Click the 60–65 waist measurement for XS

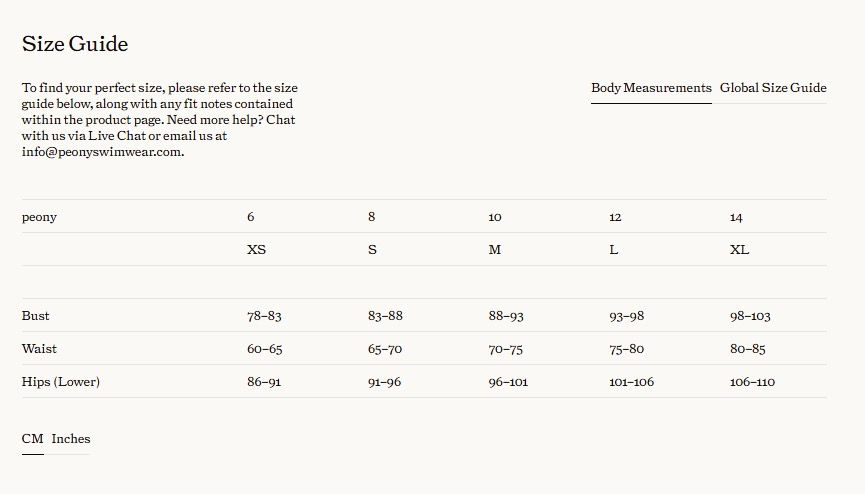coord(265,349)
